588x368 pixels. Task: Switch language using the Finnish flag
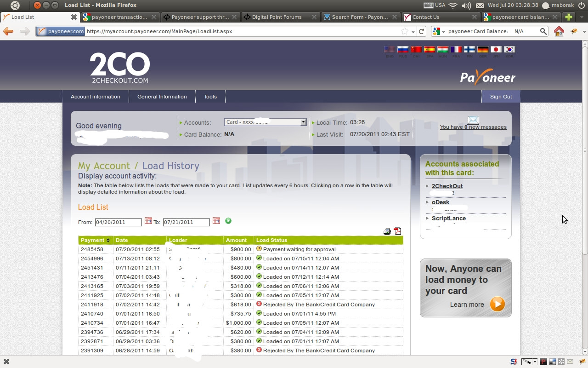(469, 50)
